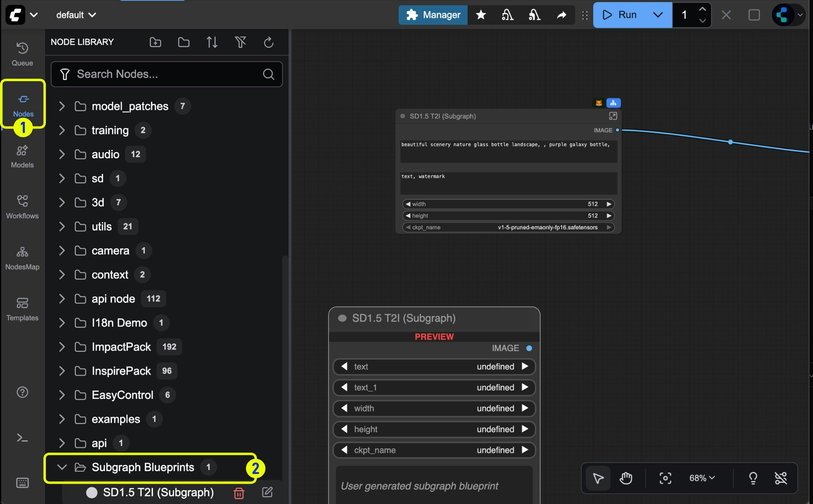Collapse the Subgraph Blueprints folder
Viewport: 813px width, 504px height.
(62, 467)
